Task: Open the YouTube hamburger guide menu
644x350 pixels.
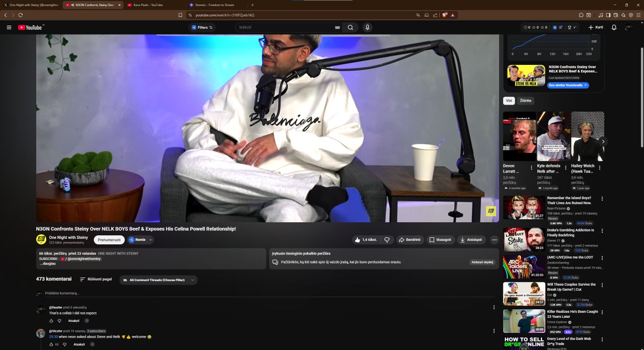Action: pyautogui.click(x=9, y=27)
